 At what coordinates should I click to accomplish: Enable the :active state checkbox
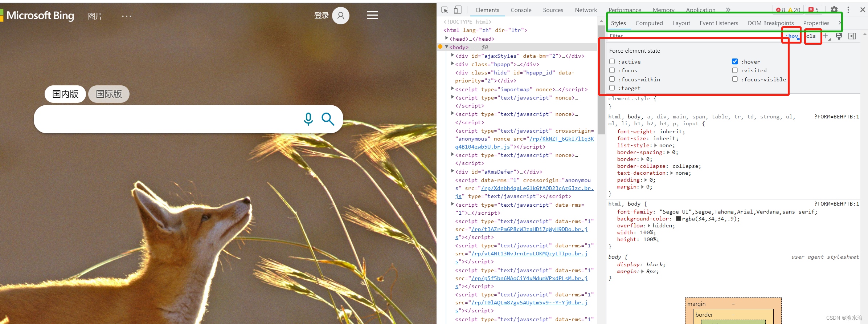coord(612,61)
